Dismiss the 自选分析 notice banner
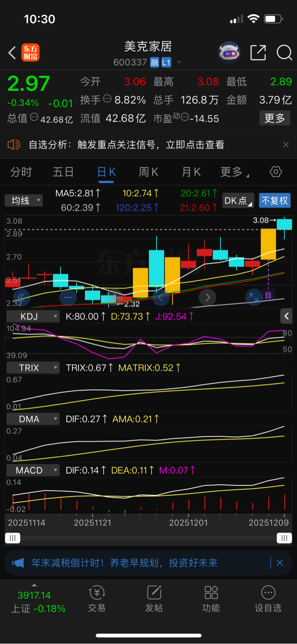The image size is (297, 644). 286,145
